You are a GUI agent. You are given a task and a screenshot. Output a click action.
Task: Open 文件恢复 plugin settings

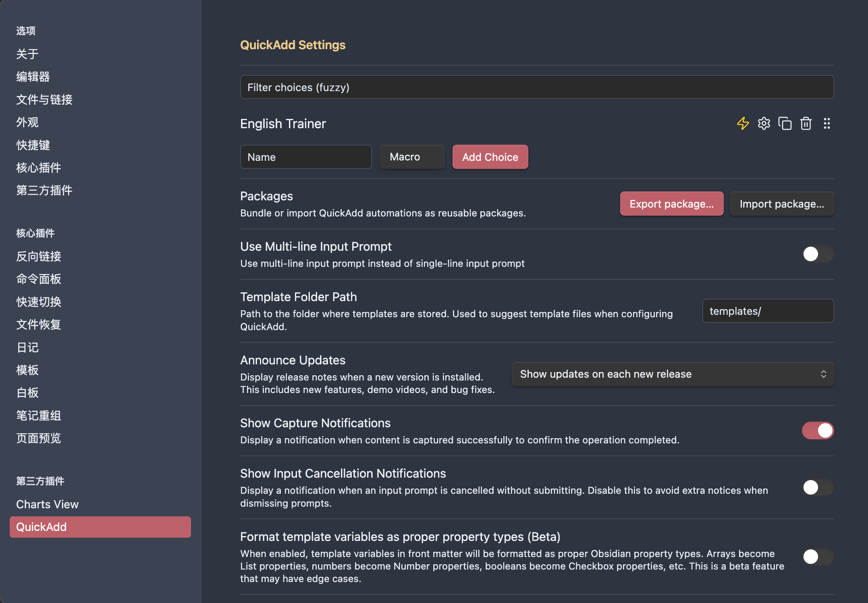coord(100,324)
